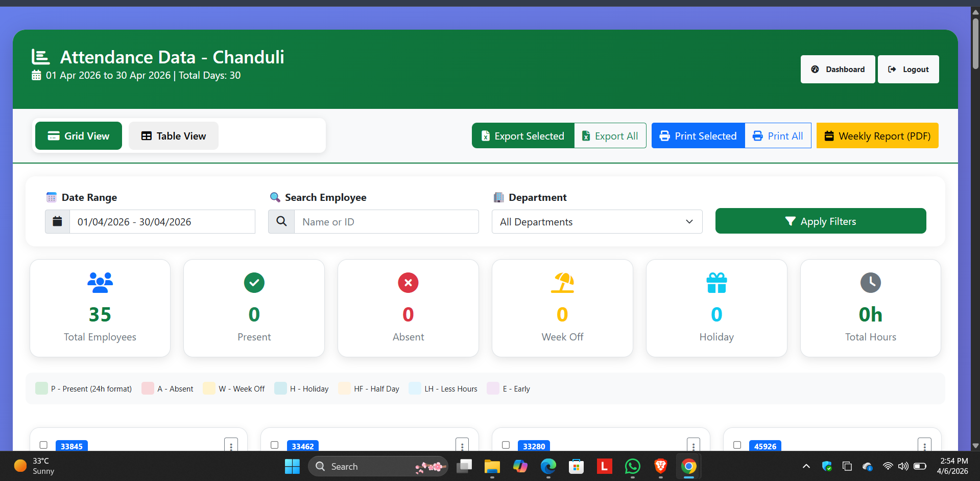Screen dimensions: 980x481
Task: Click the Week Off beach umbrella icon
Action: (x=562, y=283)
